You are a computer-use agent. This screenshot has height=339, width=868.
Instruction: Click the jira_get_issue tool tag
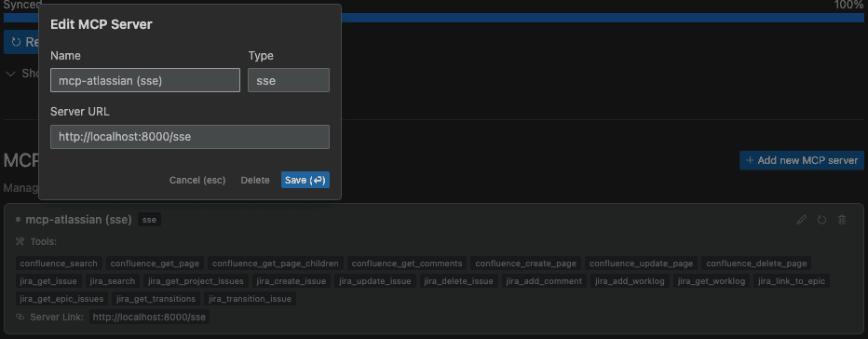[49, 281]
